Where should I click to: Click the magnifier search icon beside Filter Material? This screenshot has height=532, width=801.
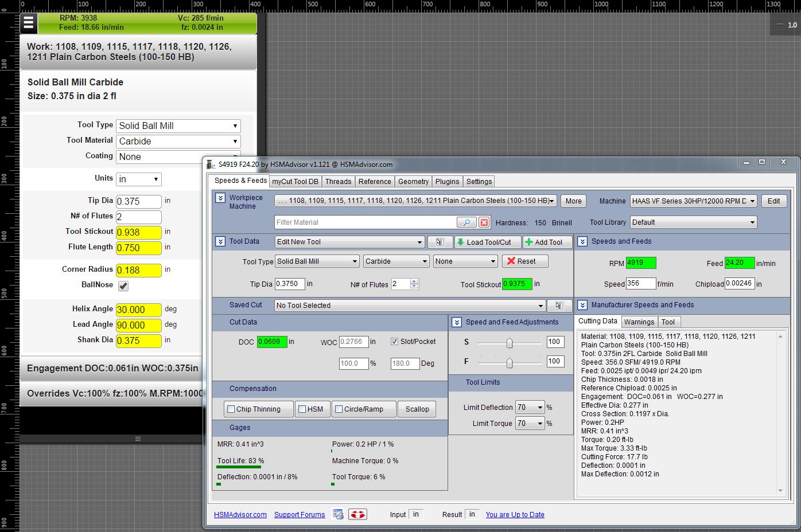[x=466, y=222]
